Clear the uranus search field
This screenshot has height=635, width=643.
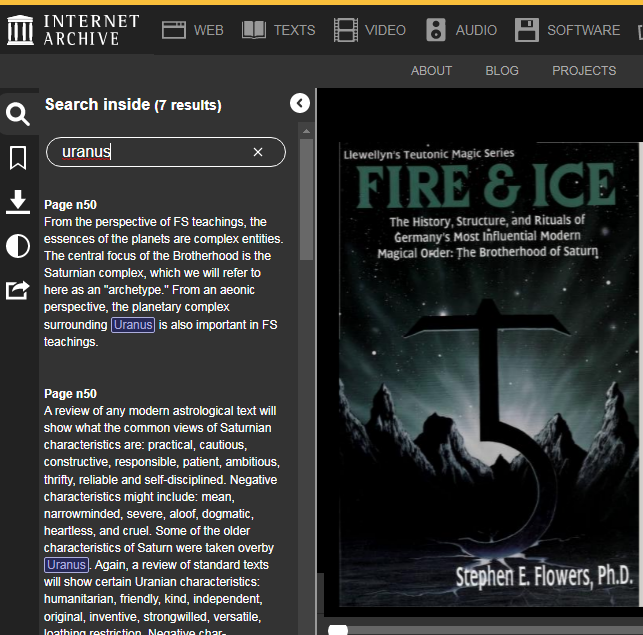258,152
